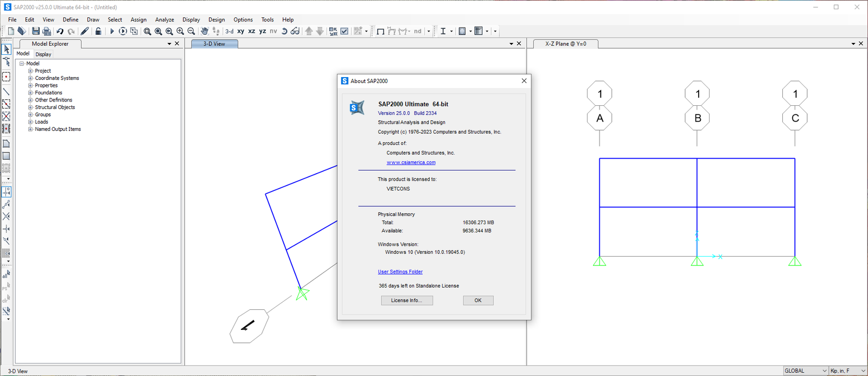The image size is (868, 376).
Task: Expand the Structural Objects tree node
Action: (x=30, y=107)
